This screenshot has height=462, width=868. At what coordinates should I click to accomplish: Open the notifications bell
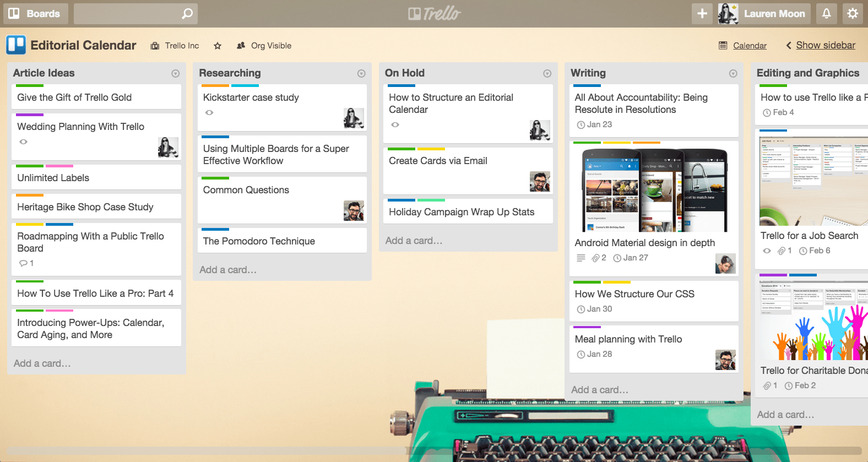tap(826, 13)
